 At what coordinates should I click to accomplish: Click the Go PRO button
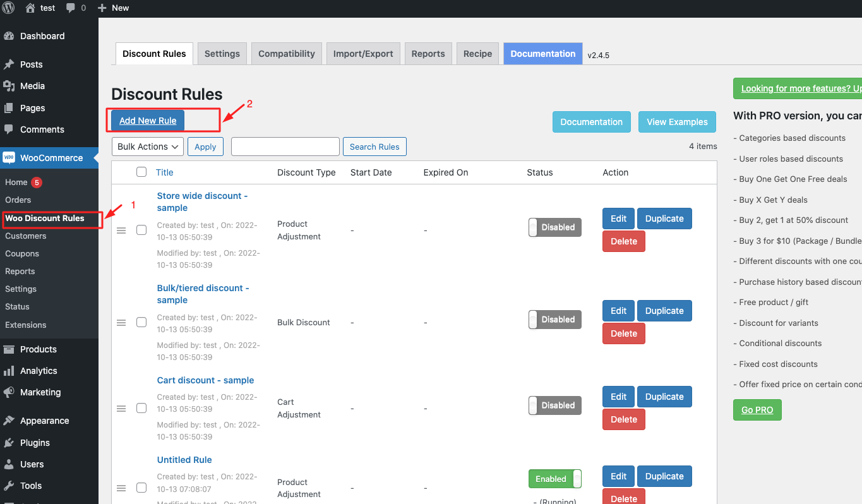757,410
